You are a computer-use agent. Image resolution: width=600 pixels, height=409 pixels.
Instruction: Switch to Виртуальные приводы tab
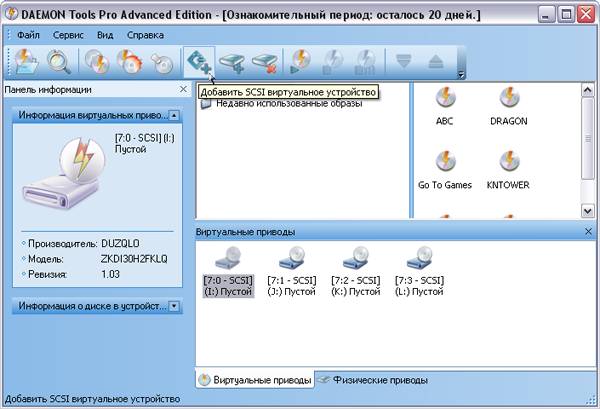point(255,380)
